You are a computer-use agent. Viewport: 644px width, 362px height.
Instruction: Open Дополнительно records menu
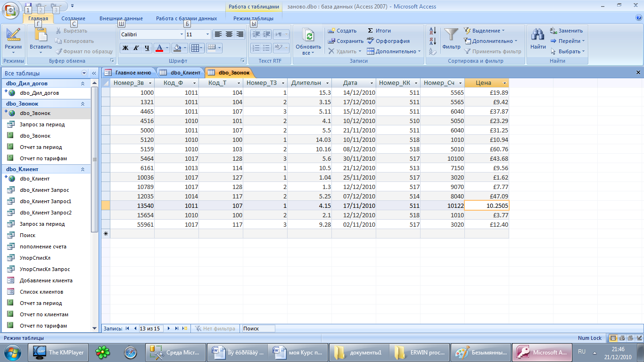tap(394, 51)
